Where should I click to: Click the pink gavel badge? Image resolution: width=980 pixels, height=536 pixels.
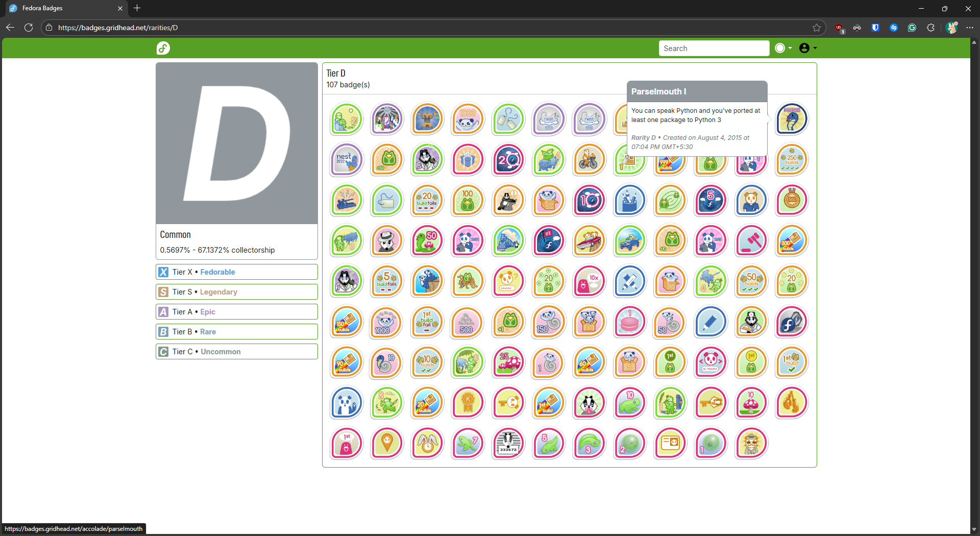tap(751, 241)
